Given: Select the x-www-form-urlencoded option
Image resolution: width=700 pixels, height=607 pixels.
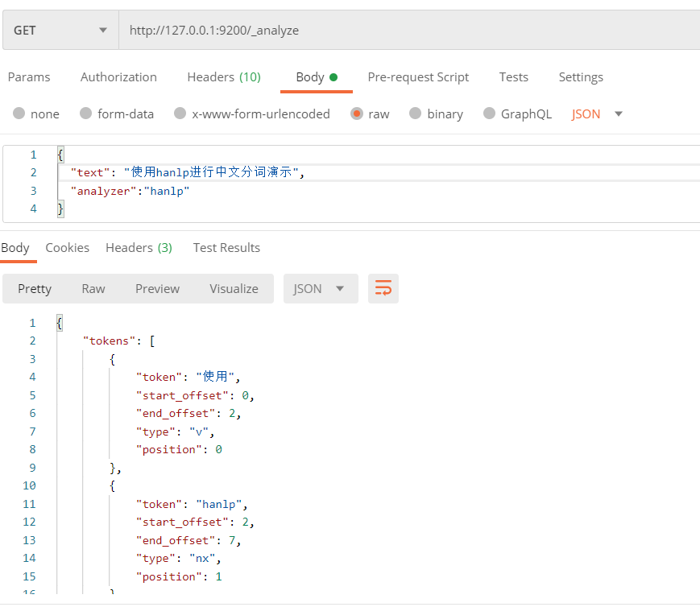Looking at the screenshot, I should click(250, 114).
